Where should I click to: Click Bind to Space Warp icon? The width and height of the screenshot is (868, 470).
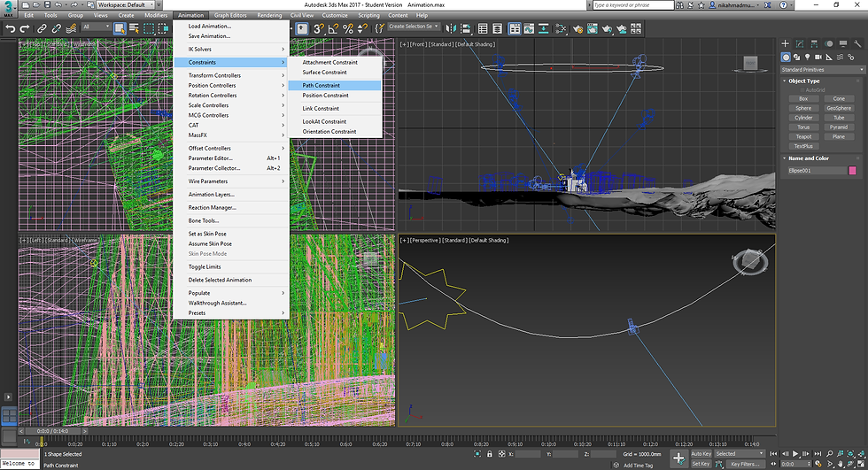click(x=71, y=28)
